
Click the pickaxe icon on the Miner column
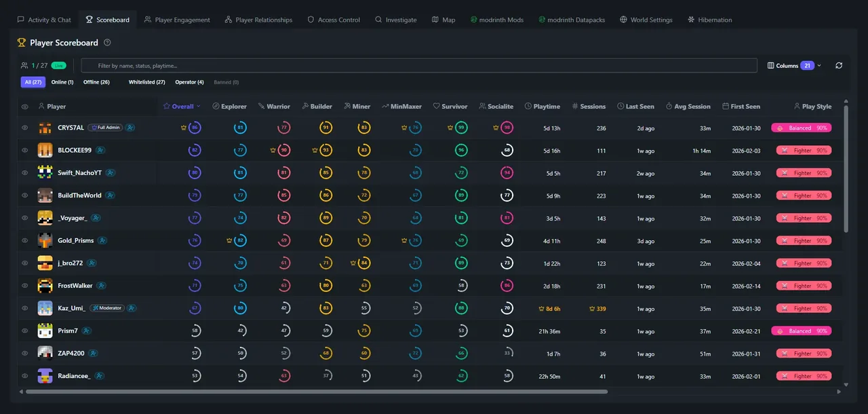point(347,106)
